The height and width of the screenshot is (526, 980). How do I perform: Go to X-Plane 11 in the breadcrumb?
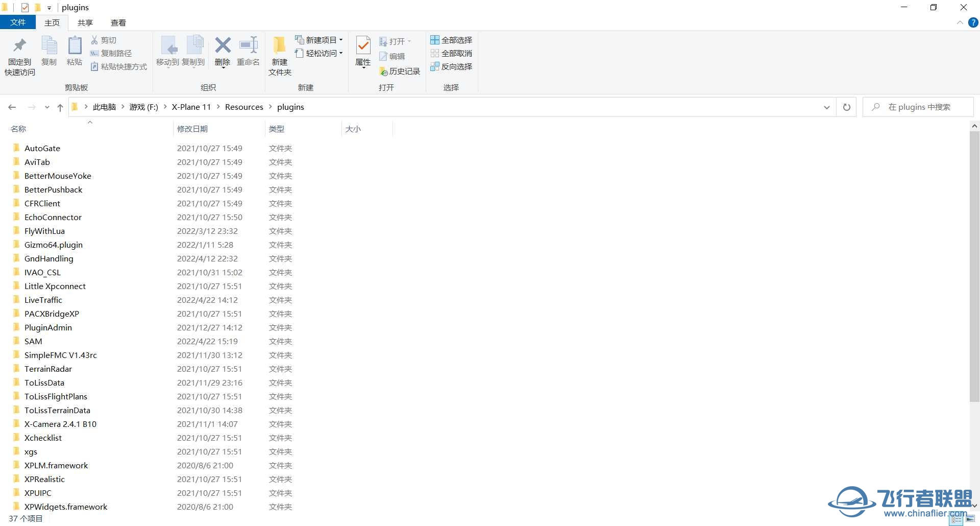pyautogui.click(x=191, y=107)
